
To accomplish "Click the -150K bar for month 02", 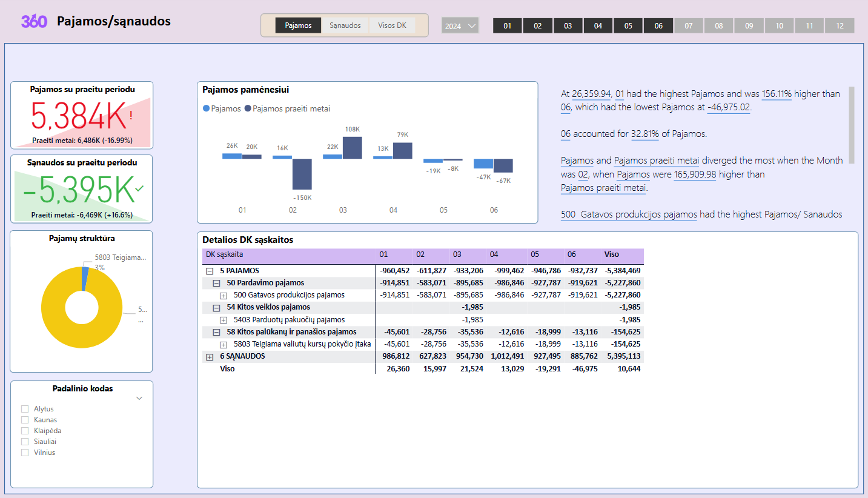I will [302, 174].
